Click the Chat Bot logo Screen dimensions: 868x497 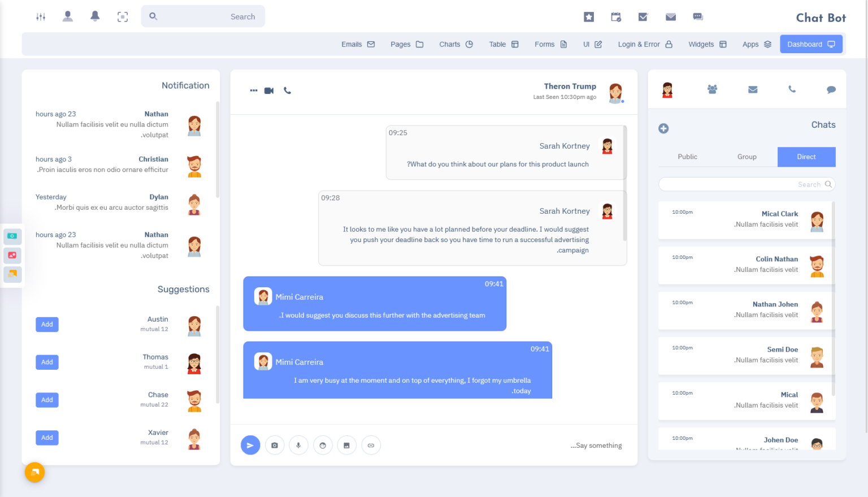821,18
